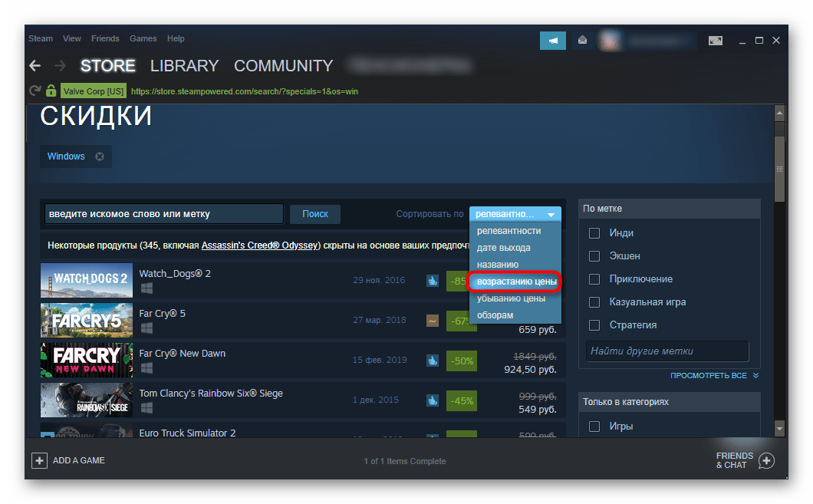
Task: Open Watch_Dogs 2 thumbnail
Action: click(x=87, y=281)
